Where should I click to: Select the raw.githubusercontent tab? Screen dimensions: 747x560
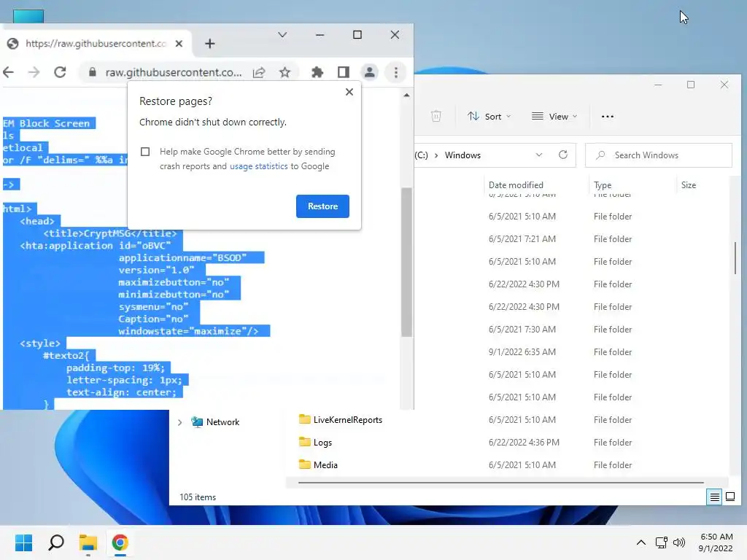point(96,44)
